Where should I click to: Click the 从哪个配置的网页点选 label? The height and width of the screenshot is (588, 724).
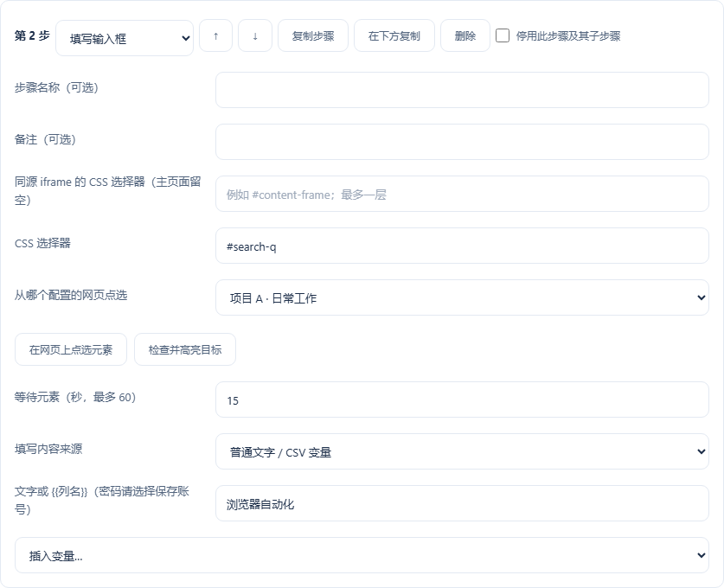(x=71, y=296)
